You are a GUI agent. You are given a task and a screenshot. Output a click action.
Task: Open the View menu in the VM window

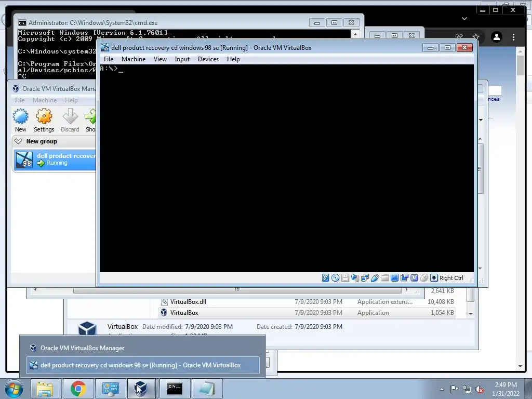coord(160,59)
